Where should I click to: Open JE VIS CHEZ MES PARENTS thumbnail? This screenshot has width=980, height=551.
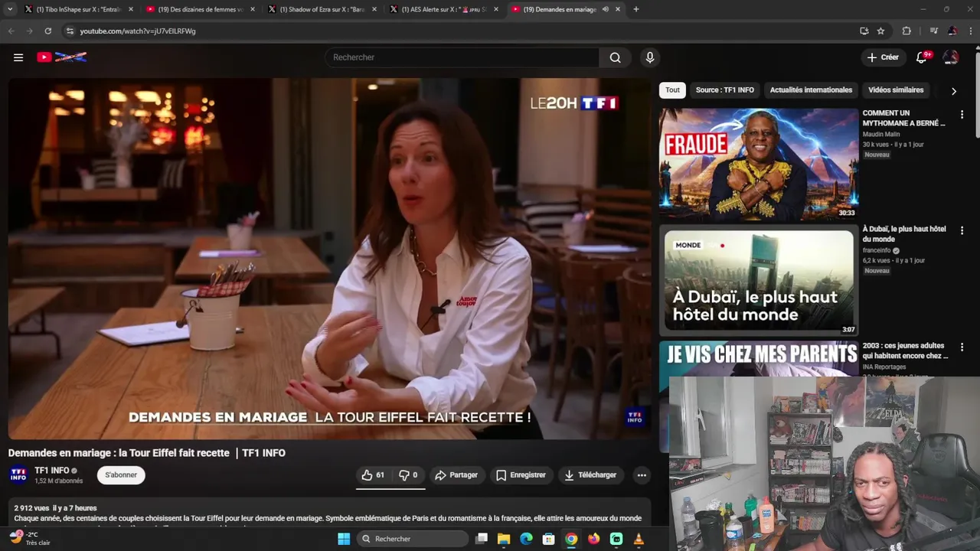coord(759,358)
